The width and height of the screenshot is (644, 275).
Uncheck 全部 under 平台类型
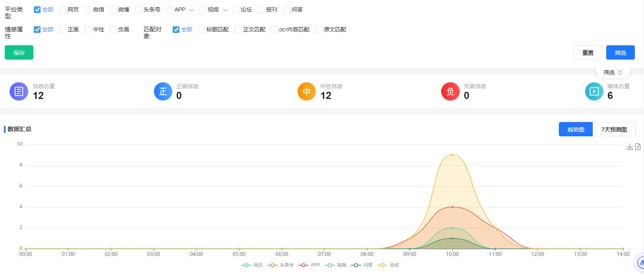37,10
